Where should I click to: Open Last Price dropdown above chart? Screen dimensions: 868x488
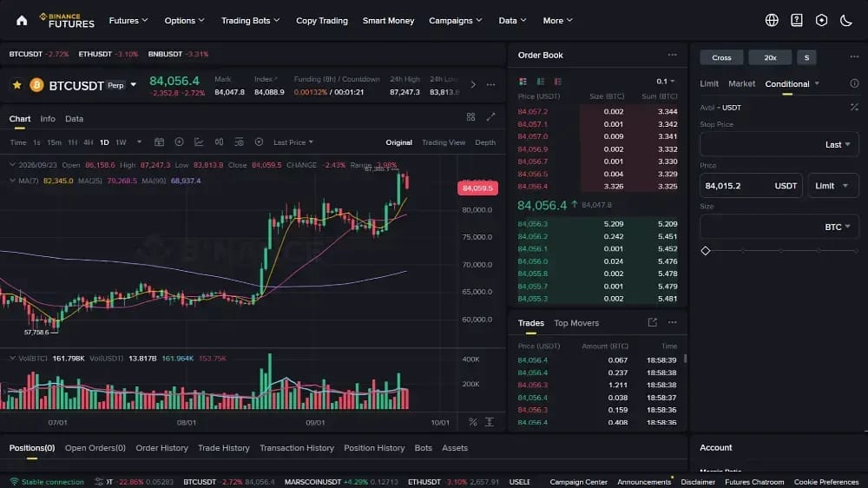pos(293,142)
